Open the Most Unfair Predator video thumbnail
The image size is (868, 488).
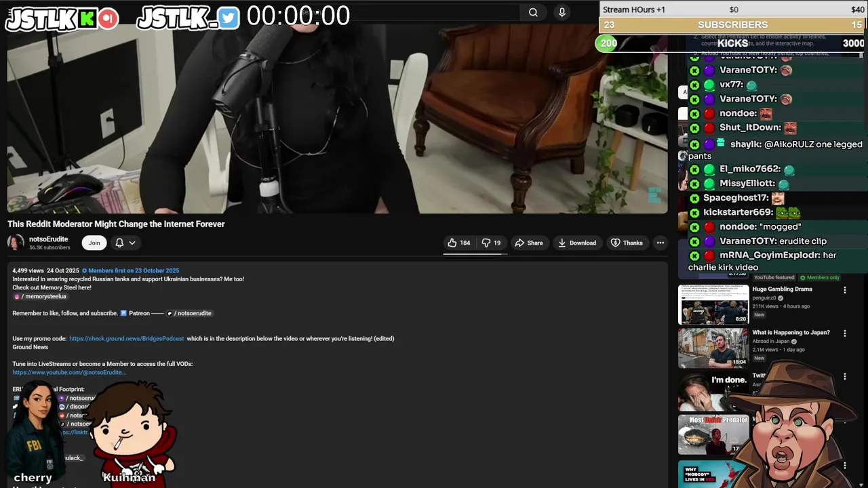coord(711,434)
